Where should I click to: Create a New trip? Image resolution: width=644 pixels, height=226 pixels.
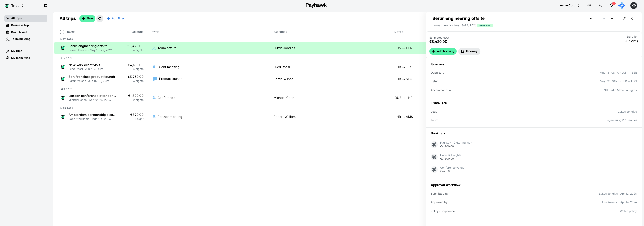click(x=87, y=18)
